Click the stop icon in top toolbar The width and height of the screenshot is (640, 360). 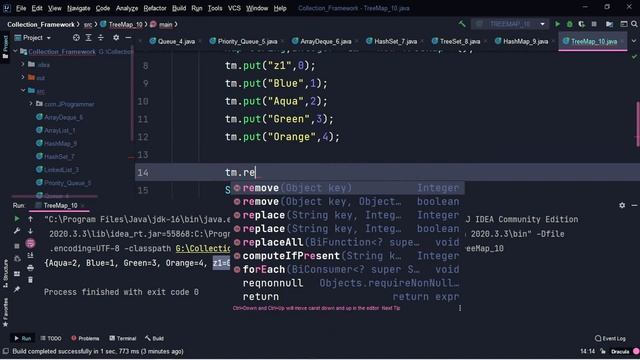[x=594, y=24]
